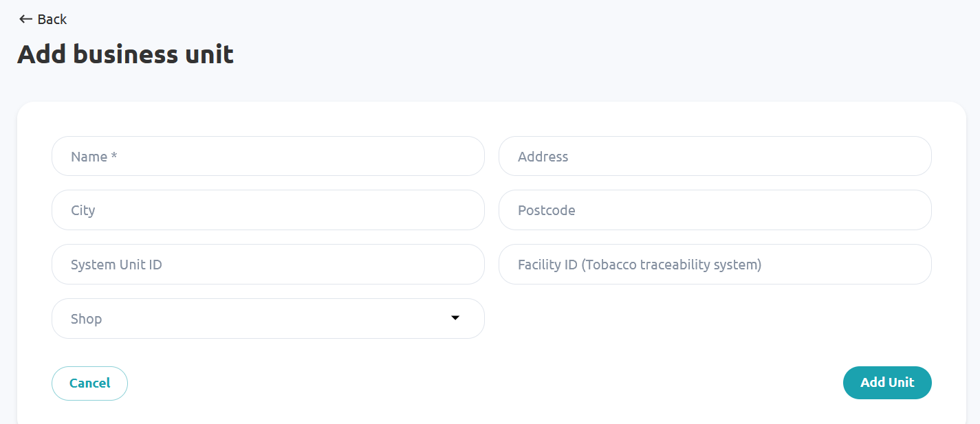Click the Shop dropdown caret arrow
This screenshot has height=424, width=980.
pos(455,317)
